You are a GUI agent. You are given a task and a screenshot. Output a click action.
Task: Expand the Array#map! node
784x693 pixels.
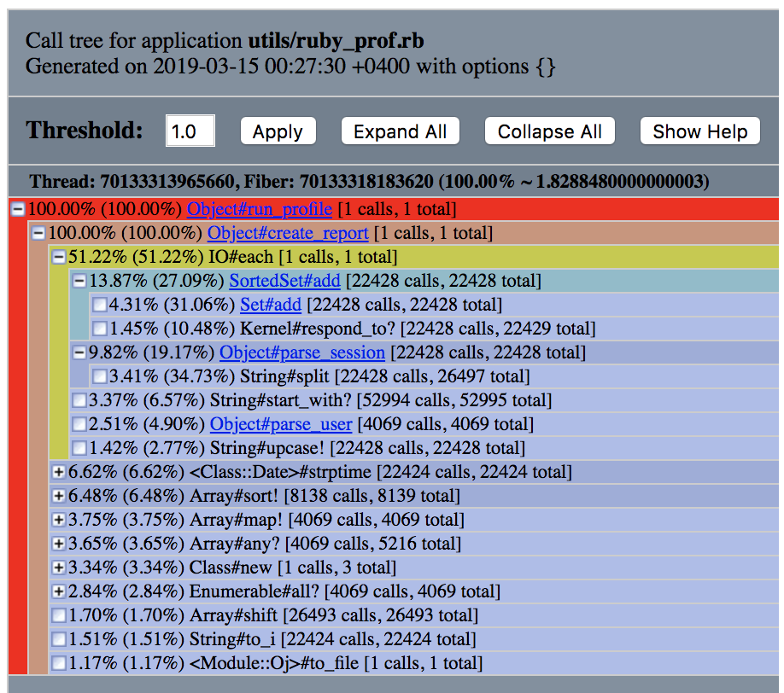pos(58,520)
